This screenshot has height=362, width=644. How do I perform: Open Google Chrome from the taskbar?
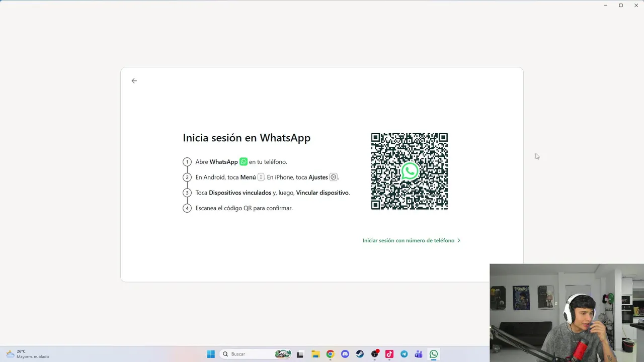tap(330, 354)
